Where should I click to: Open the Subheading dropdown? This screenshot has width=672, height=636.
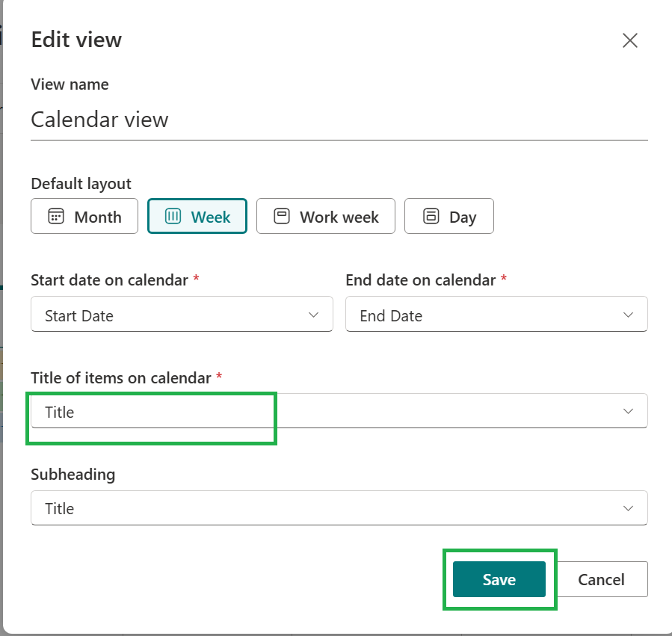pyautogui.click(x=339, y=508)
